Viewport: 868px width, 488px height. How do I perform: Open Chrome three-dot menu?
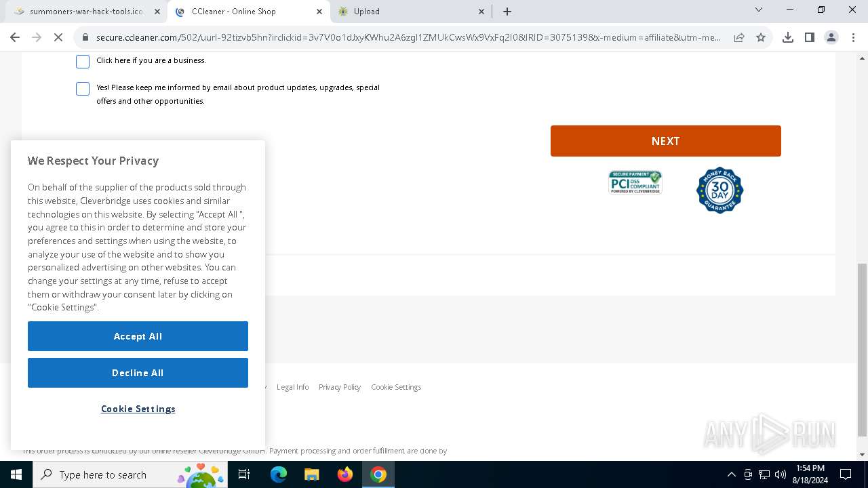point(853,38)
